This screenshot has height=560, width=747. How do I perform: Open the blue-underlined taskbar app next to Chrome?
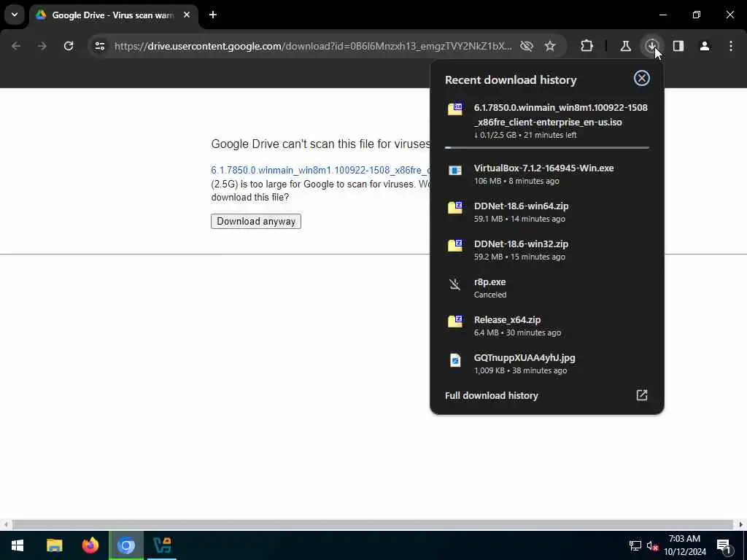(162, 545)
